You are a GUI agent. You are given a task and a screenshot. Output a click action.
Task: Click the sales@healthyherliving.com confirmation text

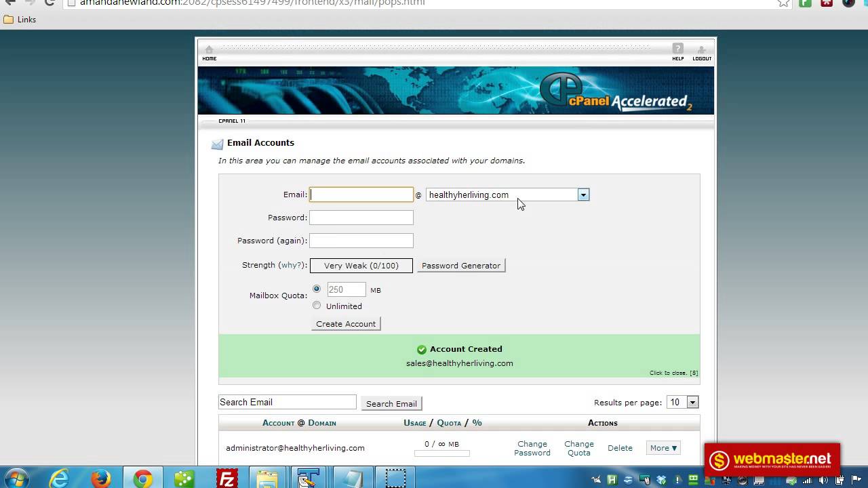click(x=460, y=363)
